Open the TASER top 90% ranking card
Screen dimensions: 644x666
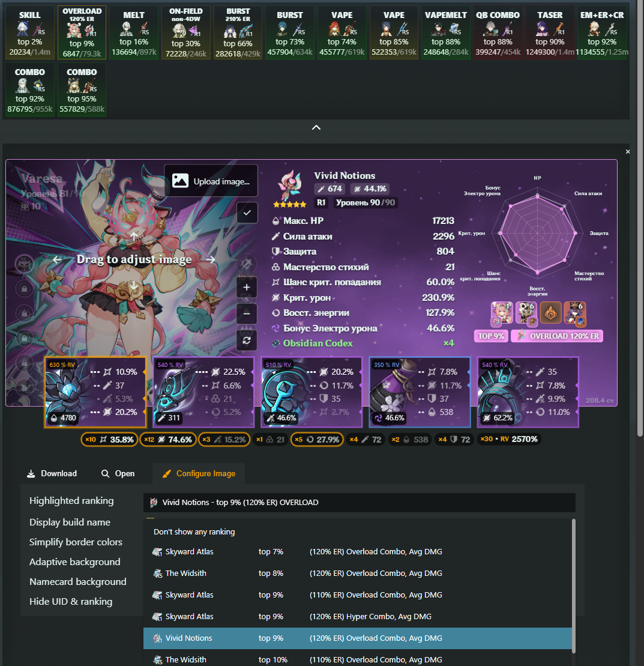pyautogui.click(x=550, y=32)
